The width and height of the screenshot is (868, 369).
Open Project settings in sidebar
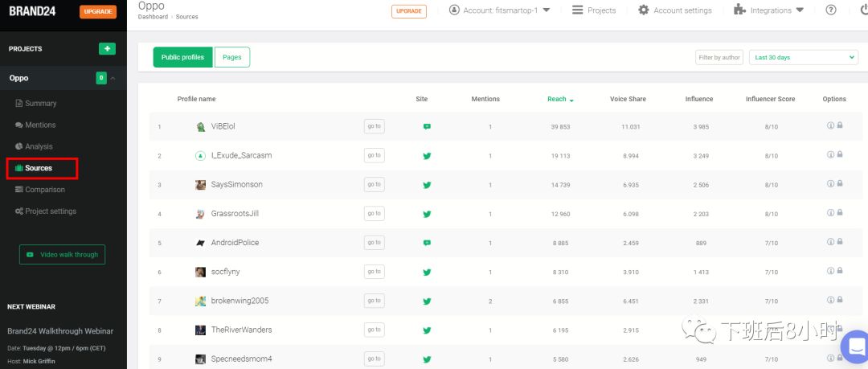[46, 211]
